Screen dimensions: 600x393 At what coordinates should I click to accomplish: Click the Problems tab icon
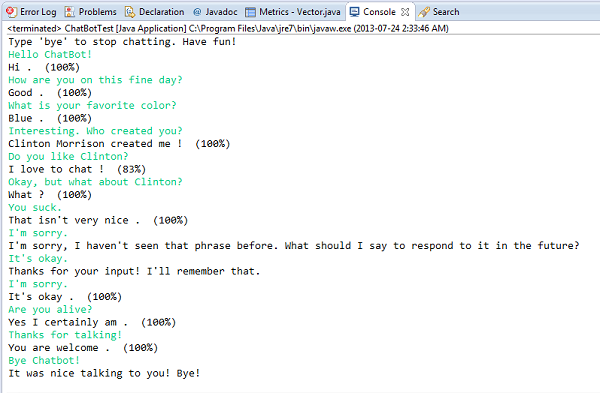[70, 12]
